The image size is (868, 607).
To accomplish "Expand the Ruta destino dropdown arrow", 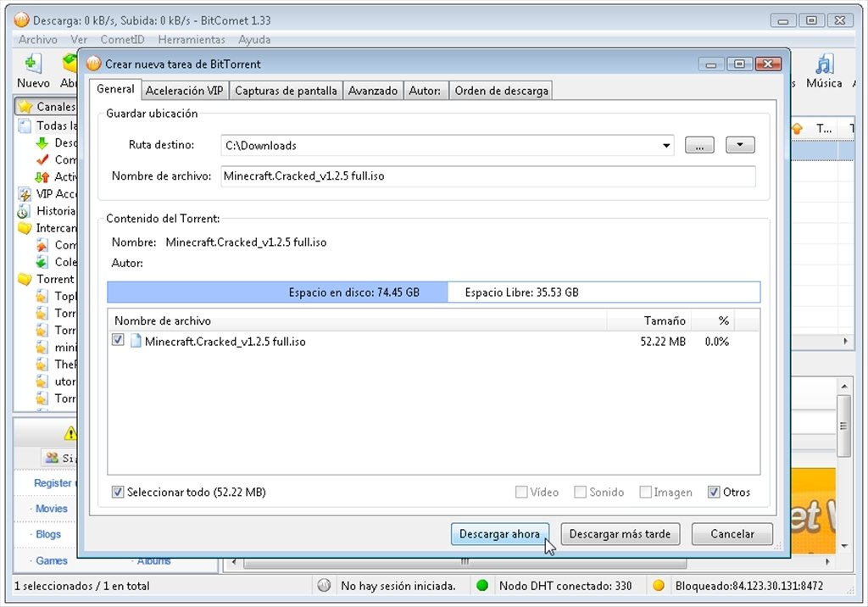I will [666, 146].
